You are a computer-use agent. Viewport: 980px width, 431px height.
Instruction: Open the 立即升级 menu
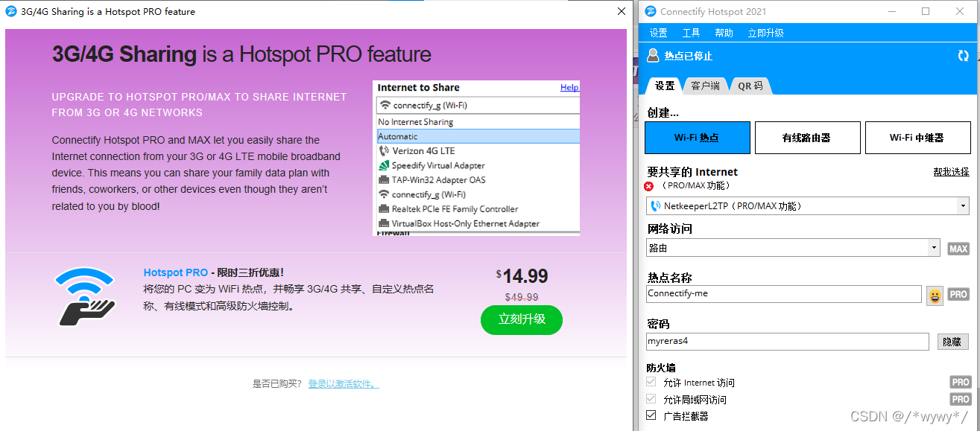click(766, 33)
